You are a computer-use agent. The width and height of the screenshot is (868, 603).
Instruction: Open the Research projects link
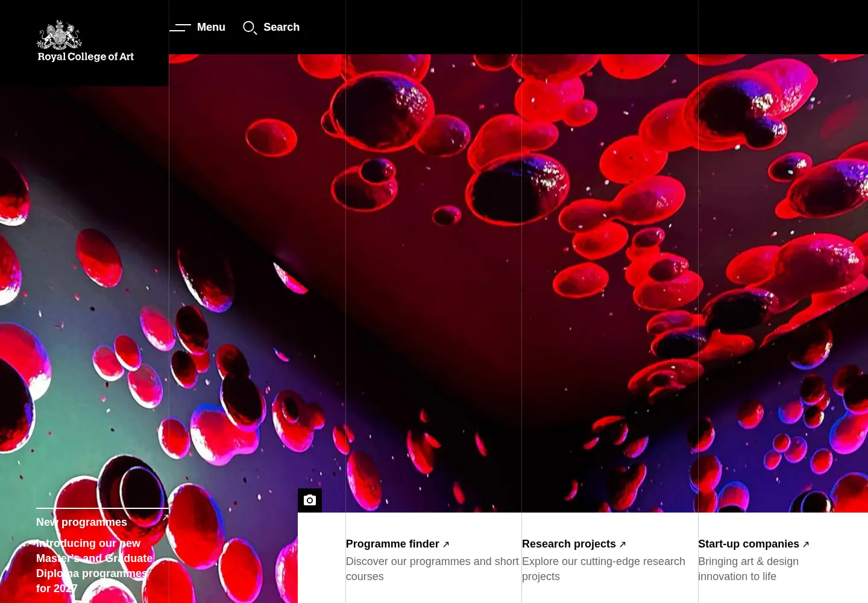569,544
